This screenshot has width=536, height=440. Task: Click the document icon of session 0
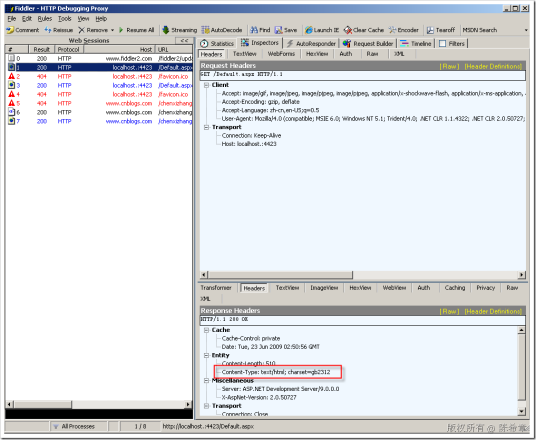(12, 58)
